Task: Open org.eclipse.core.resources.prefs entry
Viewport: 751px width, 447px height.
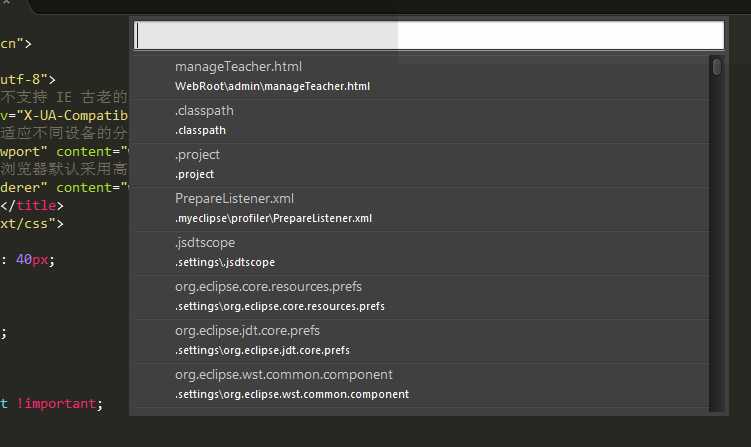Action: 421,297
